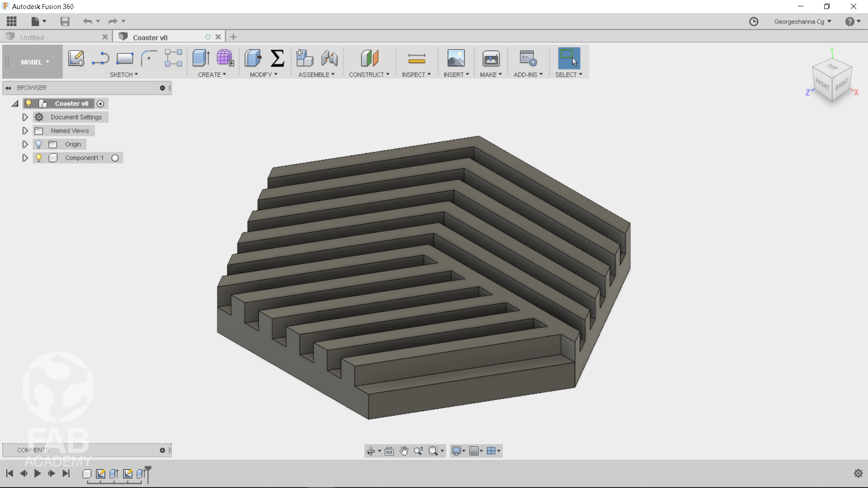Open the Display Settings dropdown
The image size is (868, 488).
tap(458, 451)
